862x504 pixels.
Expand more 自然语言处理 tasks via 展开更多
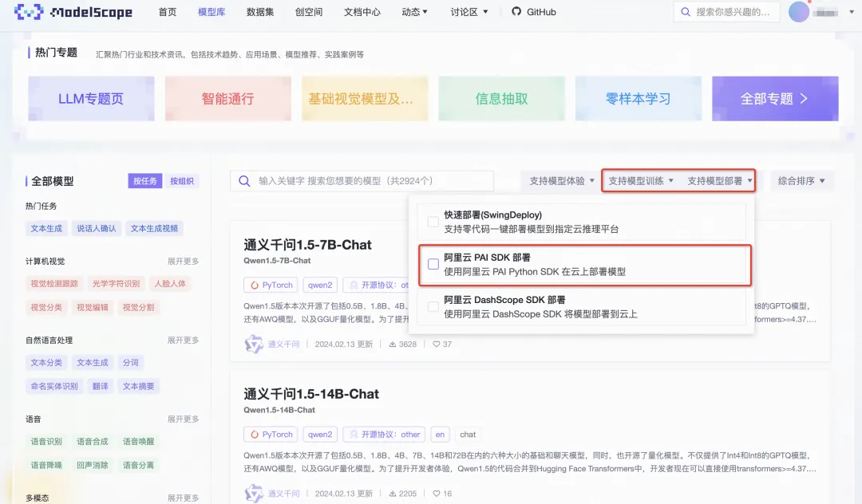click(183, 340)
